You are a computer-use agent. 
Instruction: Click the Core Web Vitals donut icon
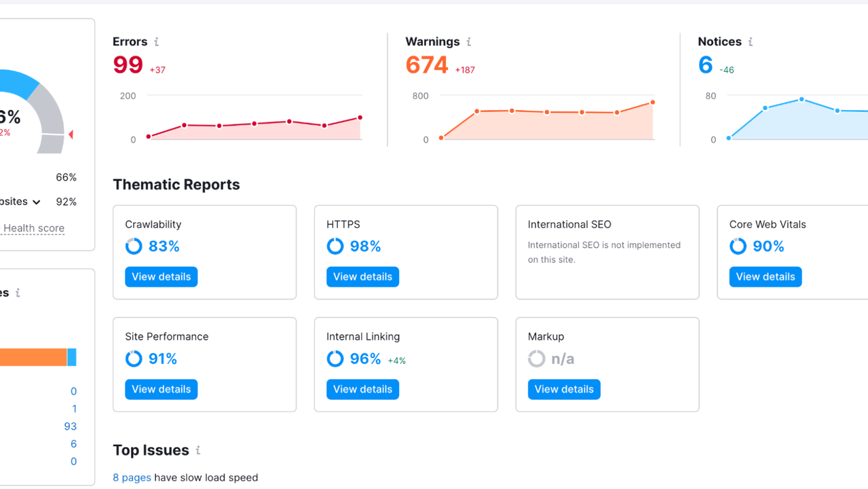(738, 247)
